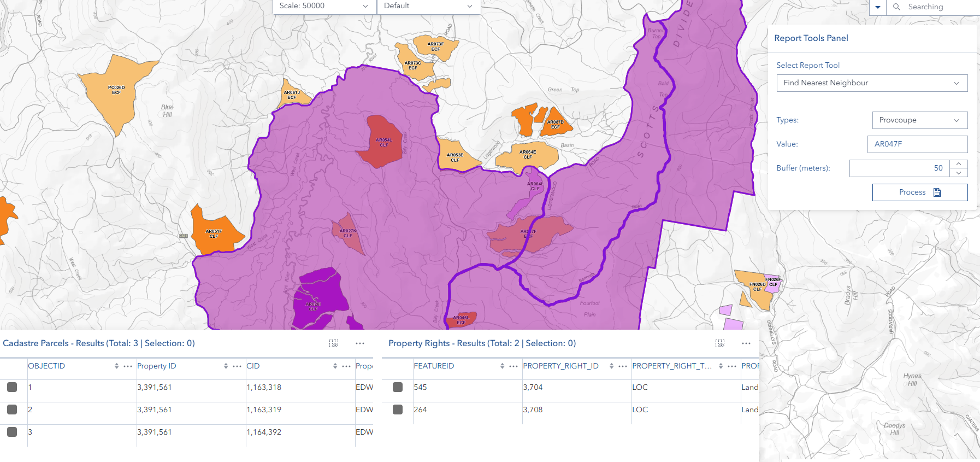This screenshot has width=980, height=462.
Task: Select checkbox for OBJECTID 1 row
Action: click(x=12, y=387)
